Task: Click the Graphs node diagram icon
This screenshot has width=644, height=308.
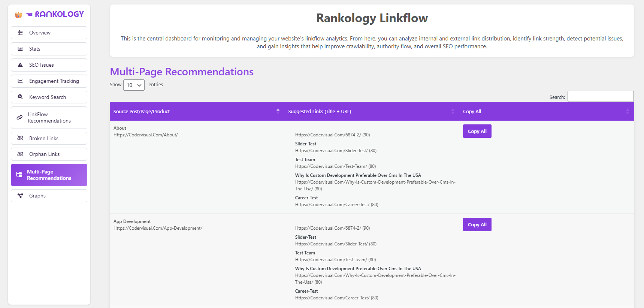Action: coord(20,196)
